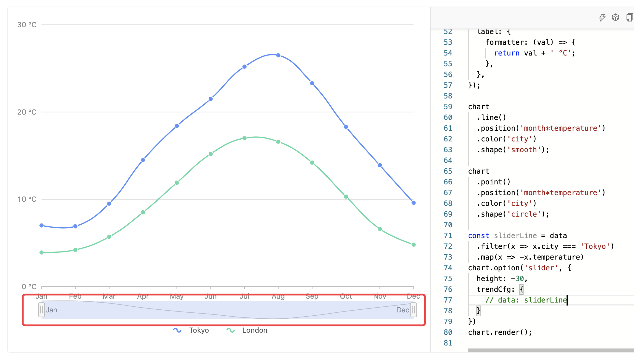This screenshot has height=364, width=634.
Task: Open the example in StackBlitz lightning icon
Action: tap(602, 18)
